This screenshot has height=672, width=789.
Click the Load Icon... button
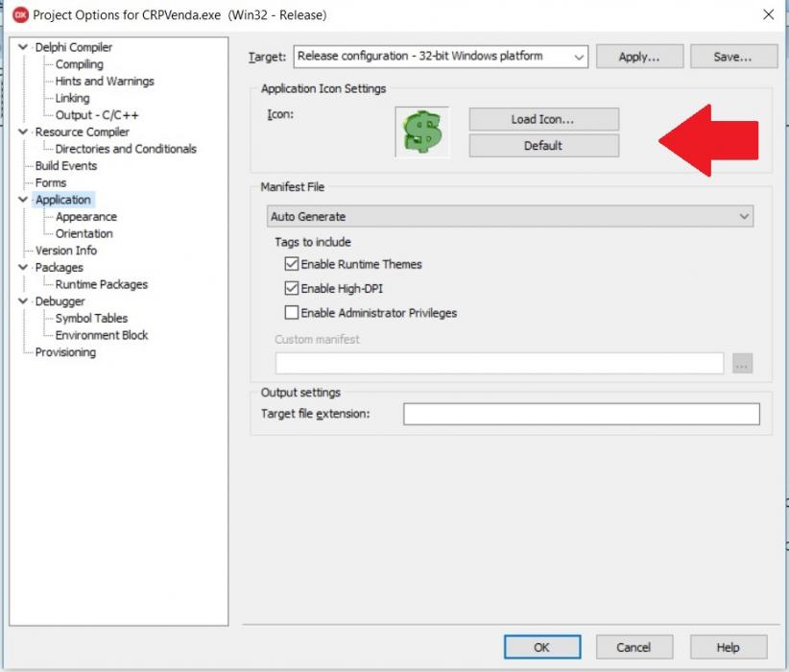pyautogui.click(x=544, y=119)
